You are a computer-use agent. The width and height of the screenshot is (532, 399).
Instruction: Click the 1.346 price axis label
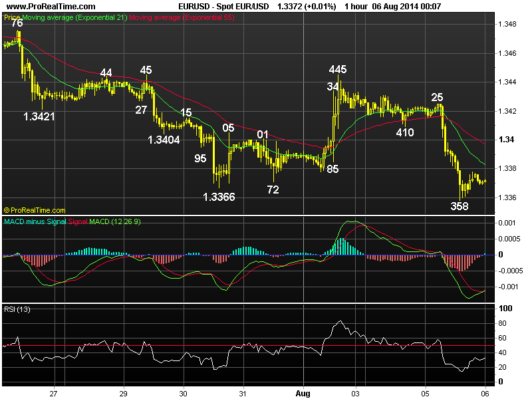click(x=507, y=53)
